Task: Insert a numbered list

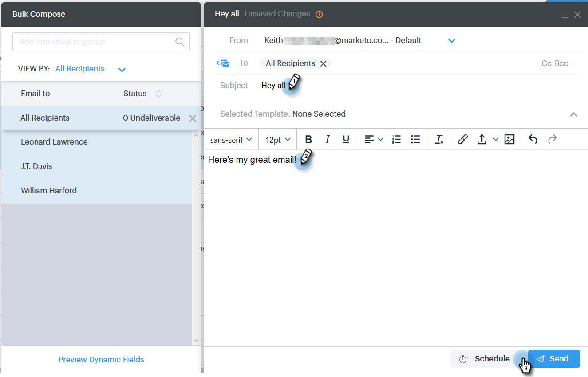Action: 396,139
